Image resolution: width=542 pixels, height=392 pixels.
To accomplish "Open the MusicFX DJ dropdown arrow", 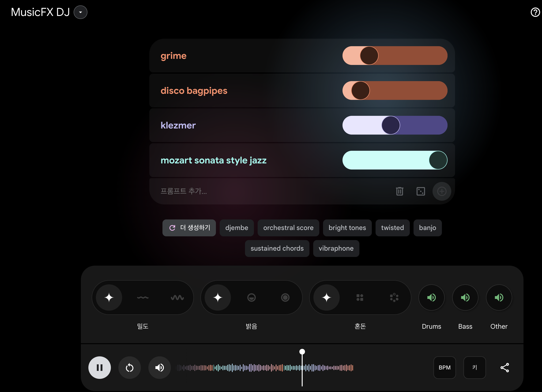I will click(81, 12).
